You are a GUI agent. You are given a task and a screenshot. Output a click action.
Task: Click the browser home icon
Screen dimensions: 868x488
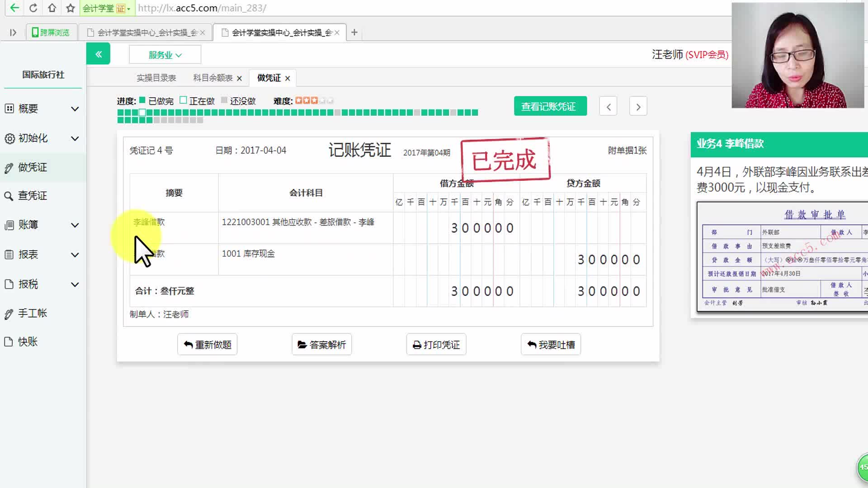point(51,8)
